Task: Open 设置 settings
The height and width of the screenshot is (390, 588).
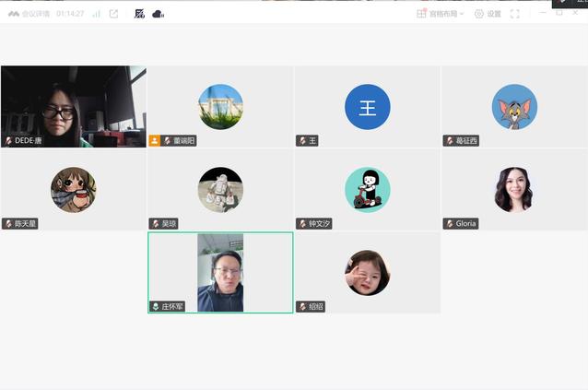Action: pyautogui.click(x=488, y=14)
